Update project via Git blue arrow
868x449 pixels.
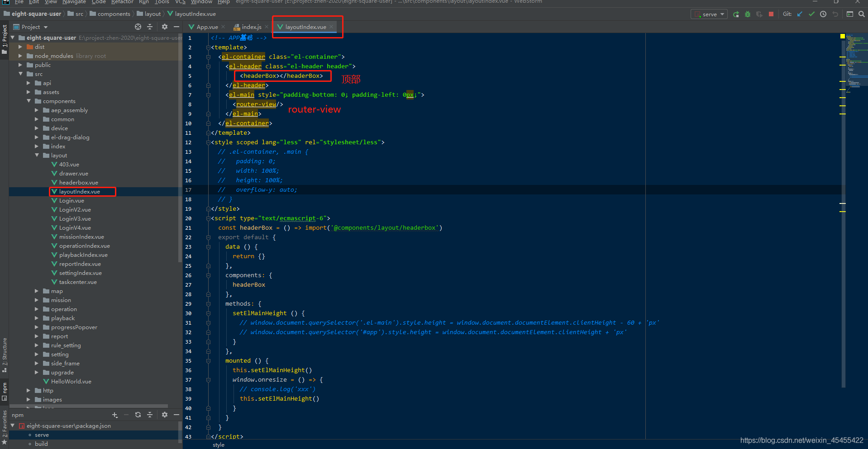coord(800,14)
